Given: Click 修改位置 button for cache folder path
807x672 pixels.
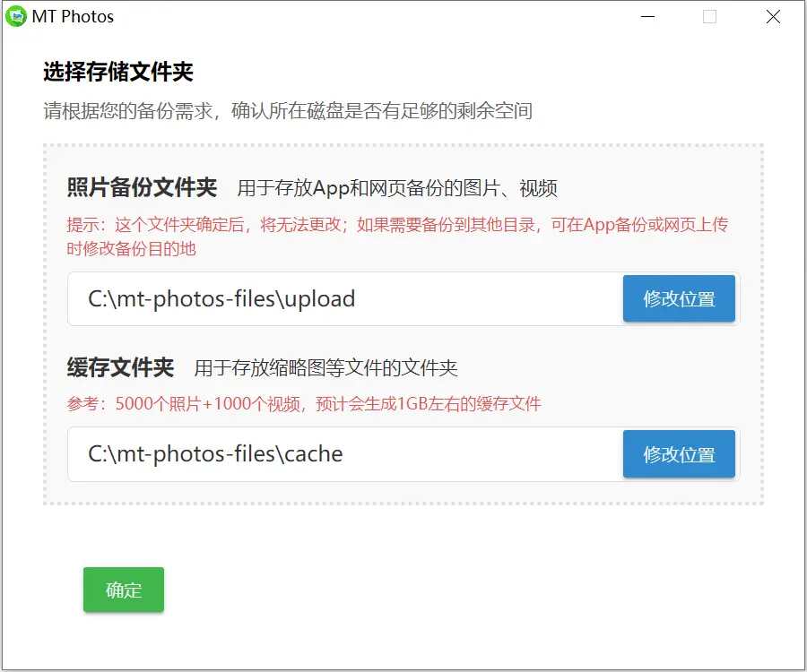Looking at the screenshot, I should [679, 454].
